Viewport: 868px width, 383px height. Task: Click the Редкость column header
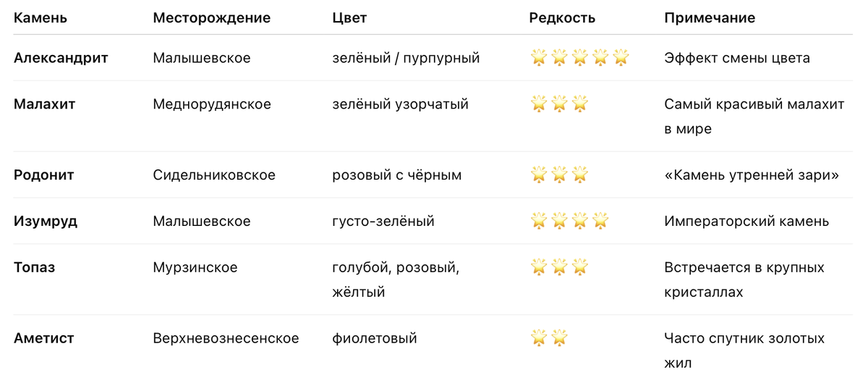pos(562,18)
